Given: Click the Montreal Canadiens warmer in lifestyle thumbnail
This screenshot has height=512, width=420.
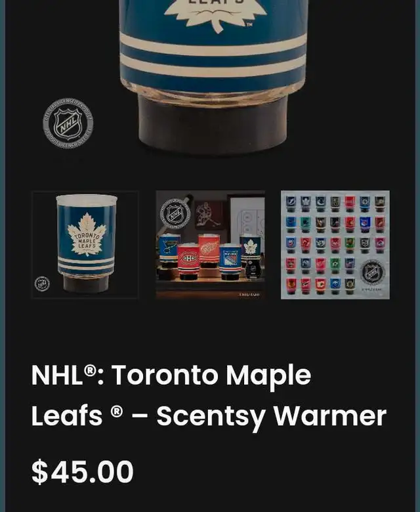Looking at the screenshot, I should pos(188,261).
